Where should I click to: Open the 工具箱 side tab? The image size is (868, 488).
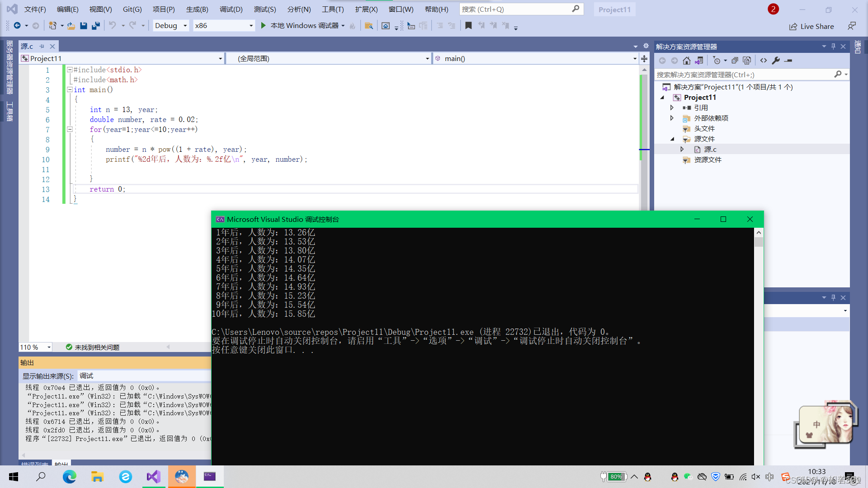(x=9, y=111)
